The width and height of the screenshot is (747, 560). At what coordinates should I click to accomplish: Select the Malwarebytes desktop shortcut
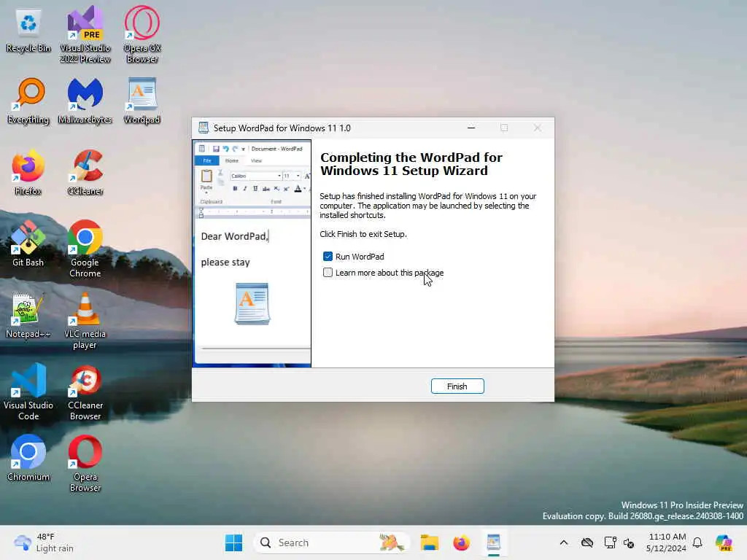(85, 101)
